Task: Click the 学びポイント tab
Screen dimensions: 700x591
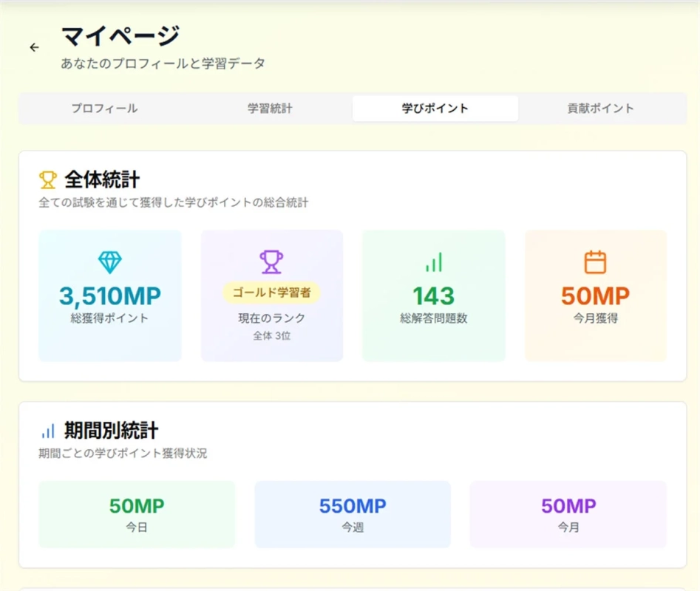Action: point(435,108)
